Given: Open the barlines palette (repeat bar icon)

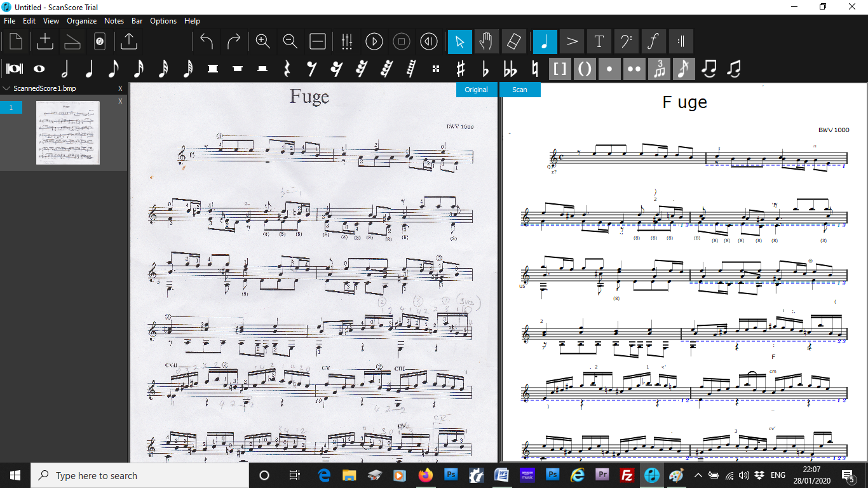Looking at the screenshot, I should [681, 42].
